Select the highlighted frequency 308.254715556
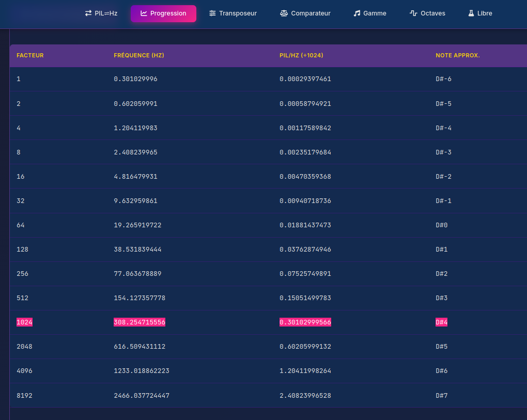The width and height of the screenshot is (527, 420). click(139, 322)
